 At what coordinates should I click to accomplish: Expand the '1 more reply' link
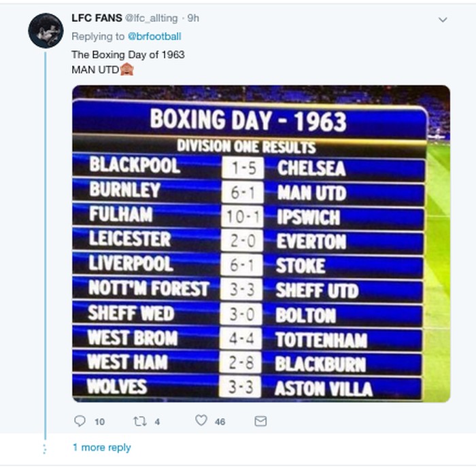pos(101,448)
